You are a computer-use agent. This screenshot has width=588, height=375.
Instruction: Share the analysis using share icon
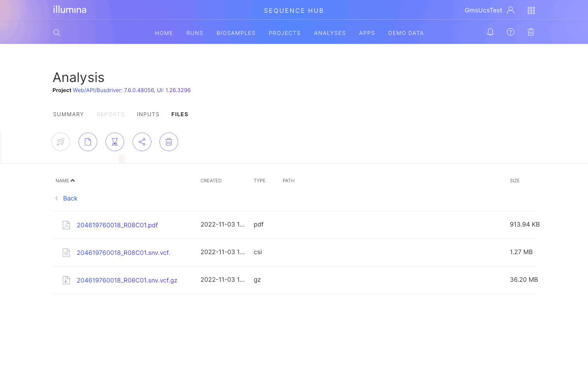tap(142, 142)
